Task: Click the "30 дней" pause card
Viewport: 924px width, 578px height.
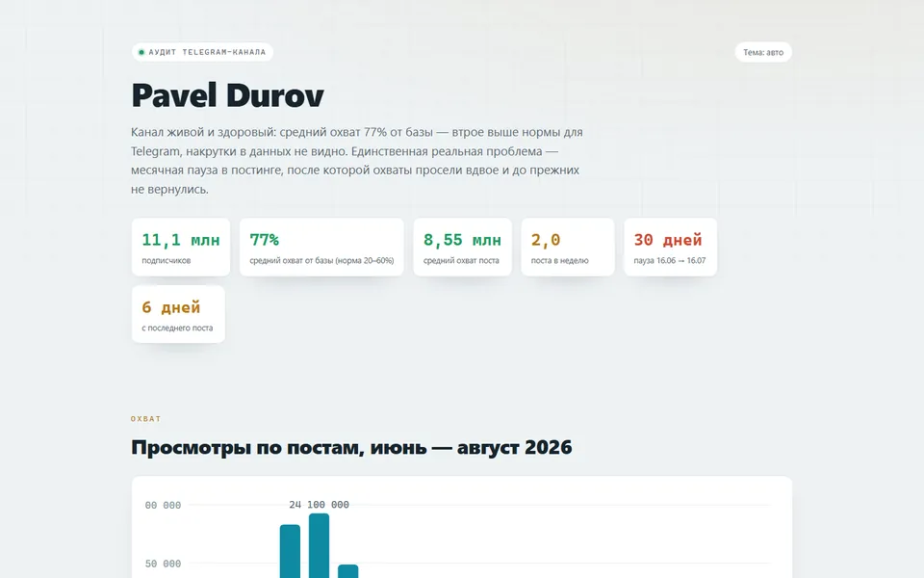Action: pyautogui.click(x=671, y=247)
